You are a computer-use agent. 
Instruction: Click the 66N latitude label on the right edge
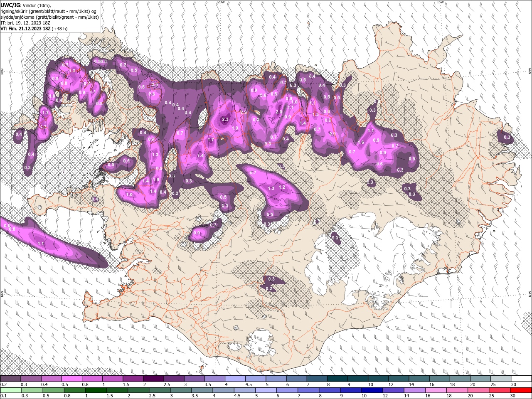[530, 72]
